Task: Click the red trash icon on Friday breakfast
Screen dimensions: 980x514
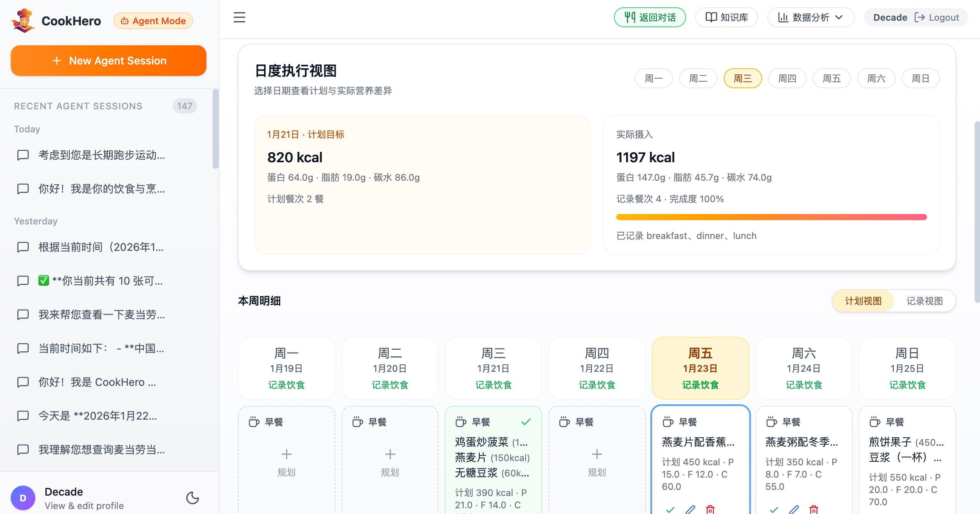Action: coord(710,509)
